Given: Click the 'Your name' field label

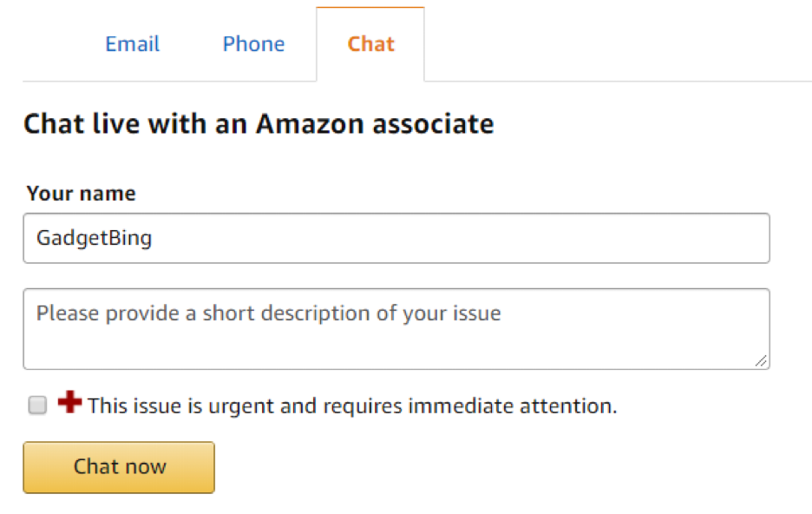Looking at the screenshot, I should [x=81, y=193].
